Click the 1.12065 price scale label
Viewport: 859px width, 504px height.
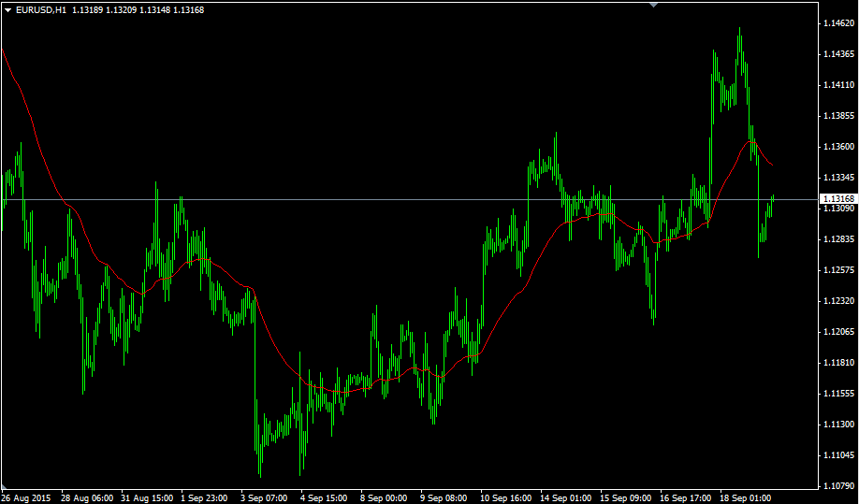pos(838,332)
